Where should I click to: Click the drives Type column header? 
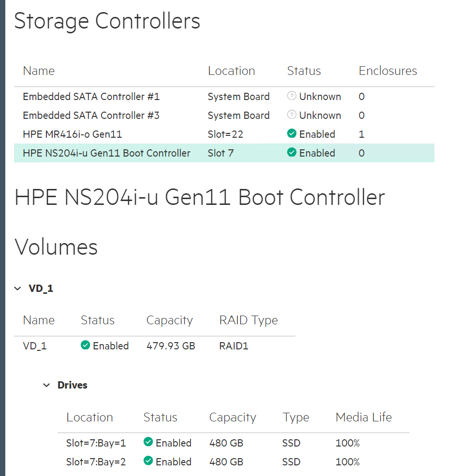pos(296,418)
